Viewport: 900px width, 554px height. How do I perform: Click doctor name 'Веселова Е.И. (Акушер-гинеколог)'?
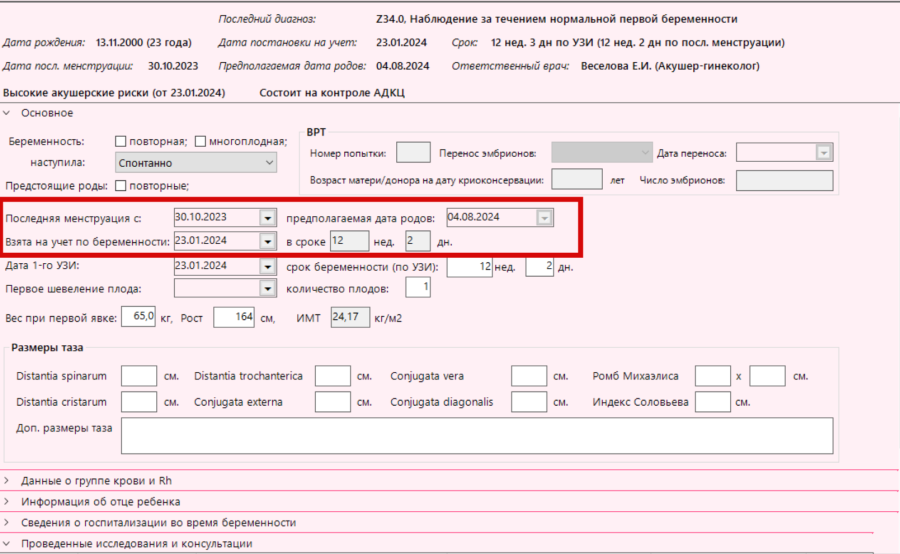(670, 66)
